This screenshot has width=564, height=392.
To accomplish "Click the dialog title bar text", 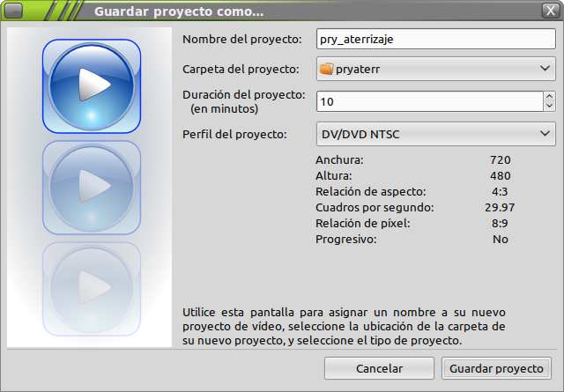I will 178,11.
